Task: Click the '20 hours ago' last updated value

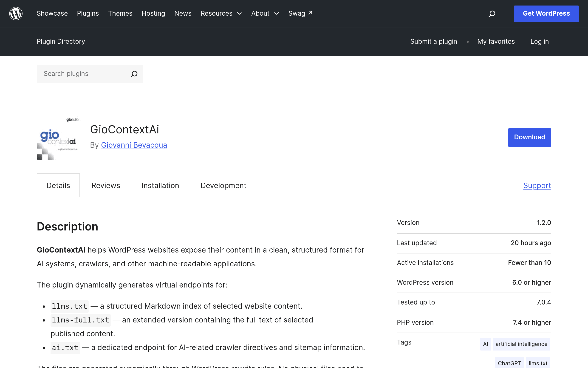Action: pyautogui.click(x=531, y=243)
